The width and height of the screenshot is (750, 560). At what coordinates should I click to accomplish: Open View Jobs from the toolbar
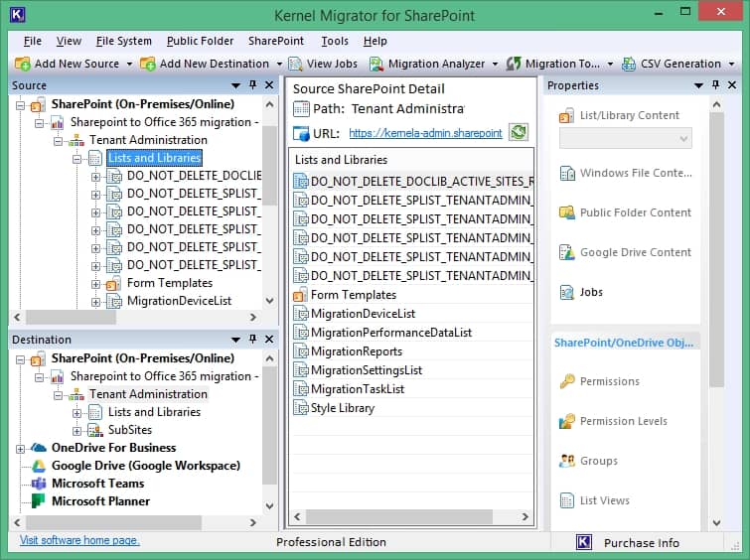pyautogui.click(x=323, y=64)
